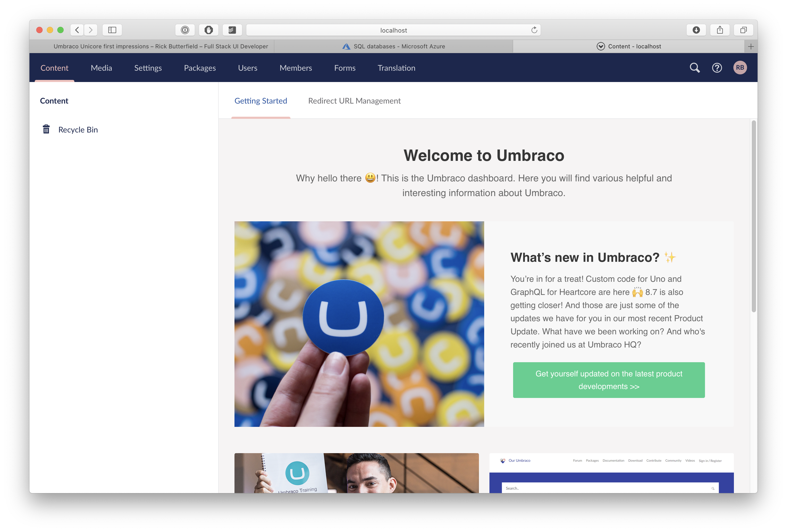Show downloads with the download arrow icon
The height and width of the screenshot is (532, 787).
tap(696, 30)
